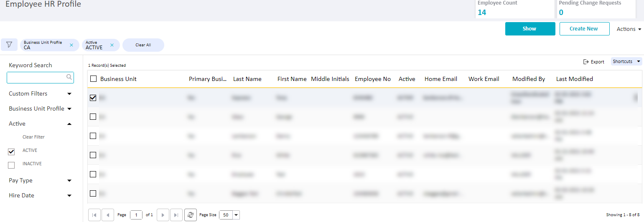Sort by Modified By column header

click(x=529, y=79)
